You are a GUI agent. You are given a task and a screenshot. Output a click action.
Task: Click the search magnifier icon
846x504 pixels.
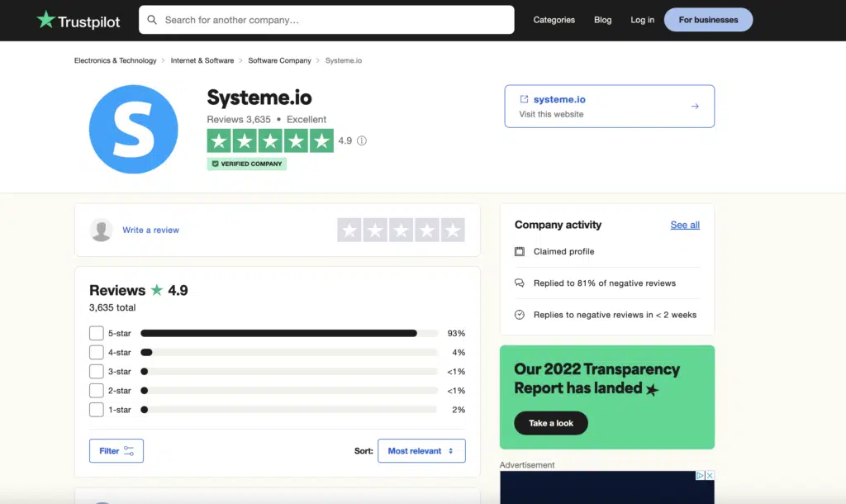point(152,20)
